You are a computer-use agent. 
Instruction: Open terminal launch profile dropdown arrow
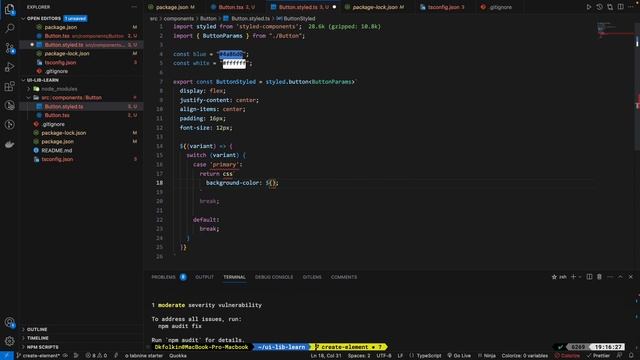point(580,277)
